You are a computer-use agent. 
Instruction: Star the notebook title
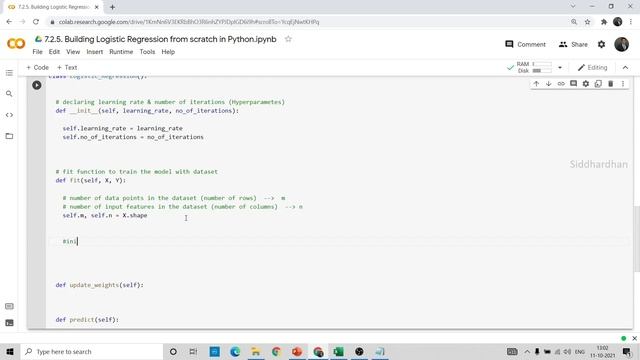click(x=288, y=39)
